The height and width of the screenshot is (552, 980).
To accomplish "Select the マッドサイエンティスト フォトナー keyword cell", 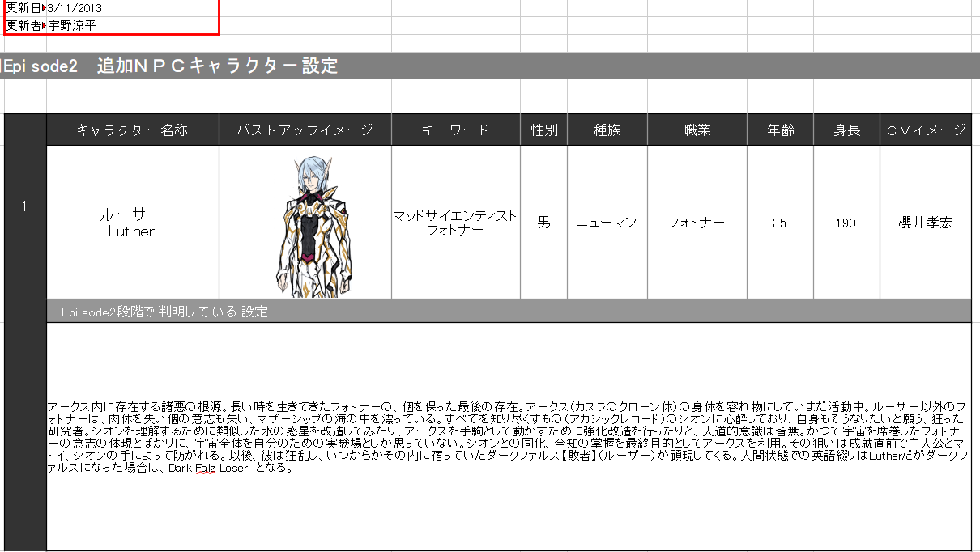I will (x=456, y=223).
